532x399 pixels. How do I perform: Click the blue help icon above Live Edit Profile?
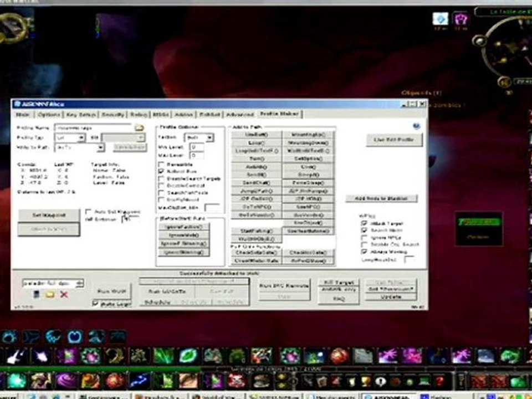[x=416, y=126]
